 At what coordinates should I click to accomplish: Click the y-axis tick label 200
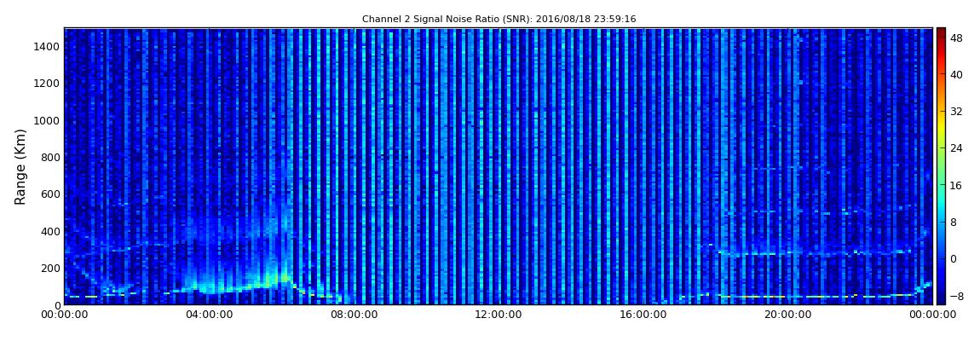point(50,269)
